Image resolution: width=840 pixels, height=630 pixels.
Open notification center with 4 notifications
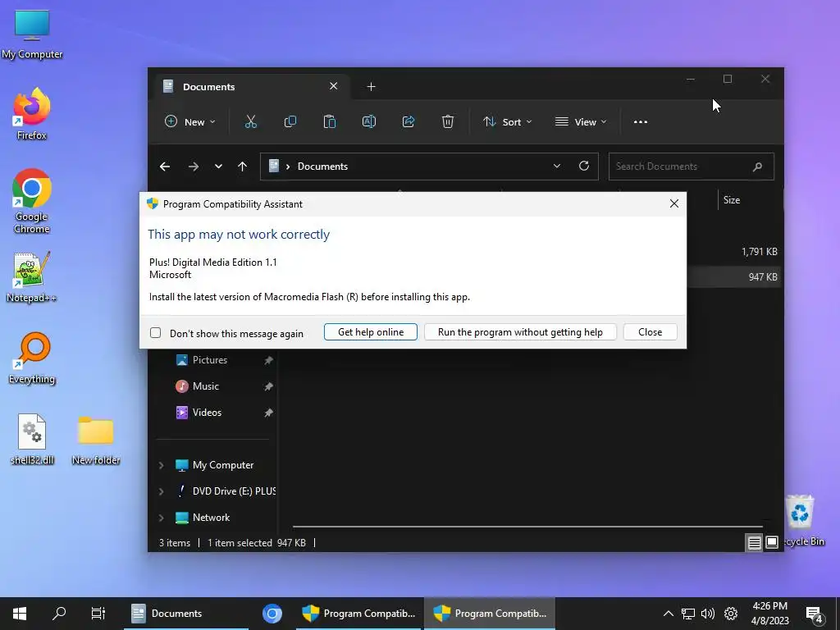[815, 614]
